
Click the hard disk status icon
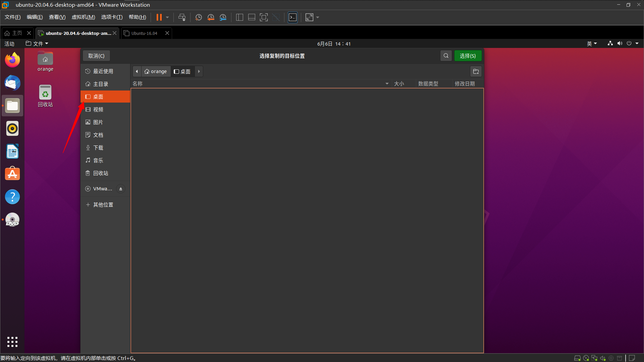click(x=577, y=358)
